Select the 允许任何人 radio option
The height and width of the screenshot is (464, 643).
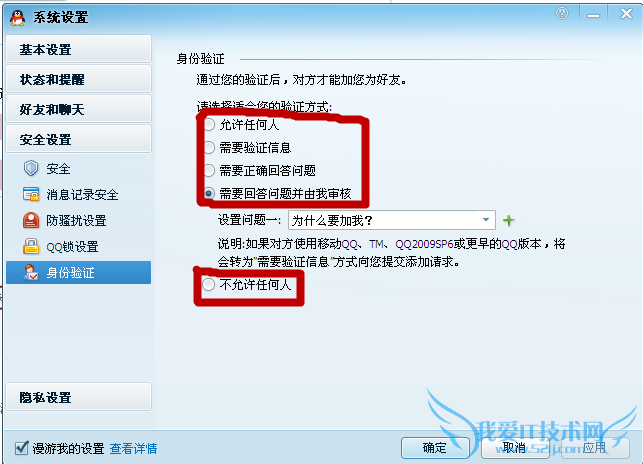(x=209, y=125)
